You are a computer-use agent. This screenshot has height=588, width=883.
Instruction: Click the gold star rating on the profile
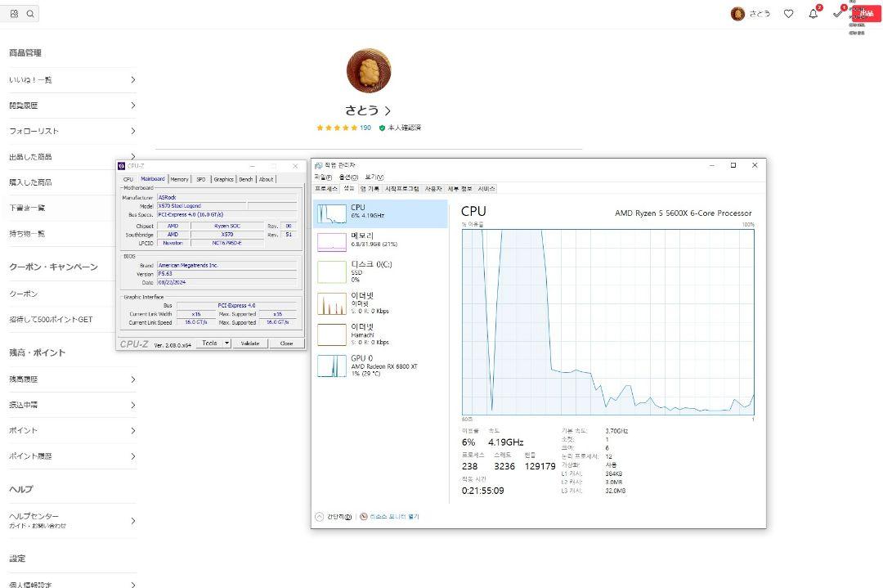(337, 128)
